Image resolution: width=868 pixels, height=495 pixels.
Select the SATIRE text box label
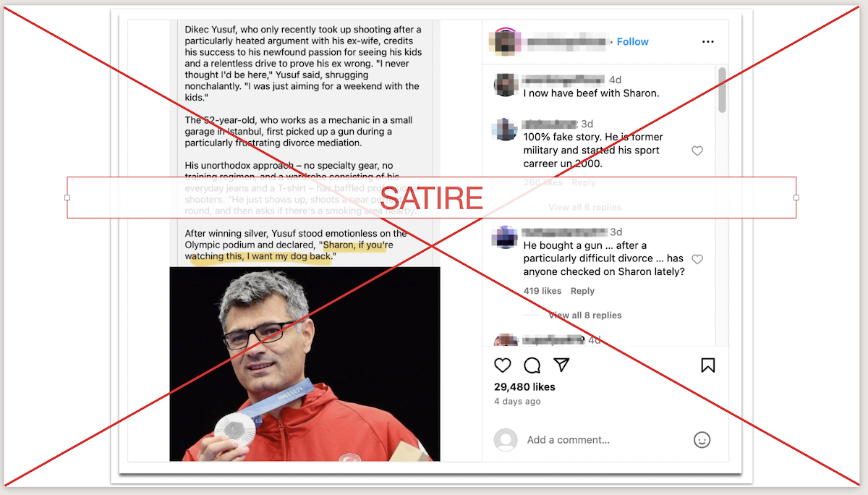(x=432, y=198)
